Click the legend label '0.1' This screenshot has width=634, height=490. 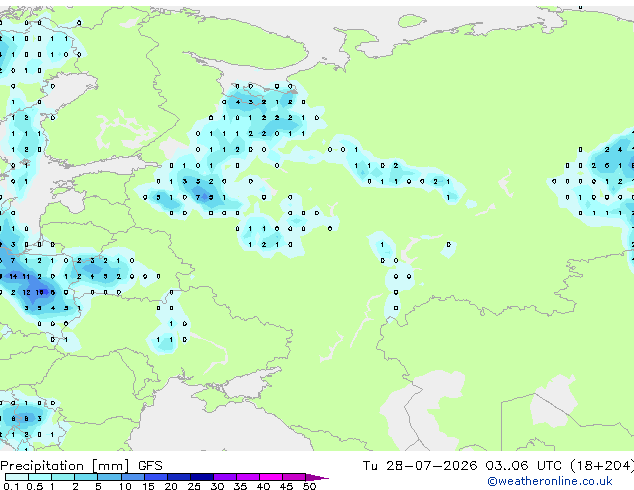coord(11,486)
